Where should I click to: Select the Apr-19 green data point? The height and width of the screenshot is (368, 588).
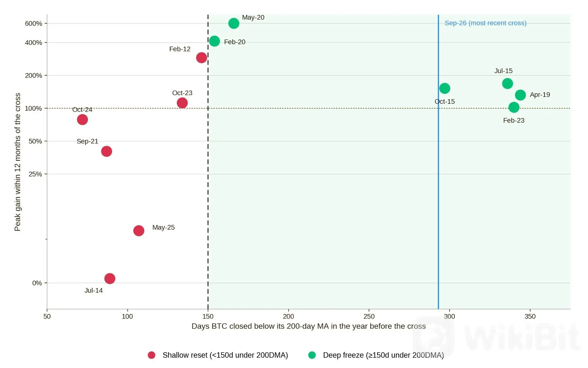(x=521, y=95)
